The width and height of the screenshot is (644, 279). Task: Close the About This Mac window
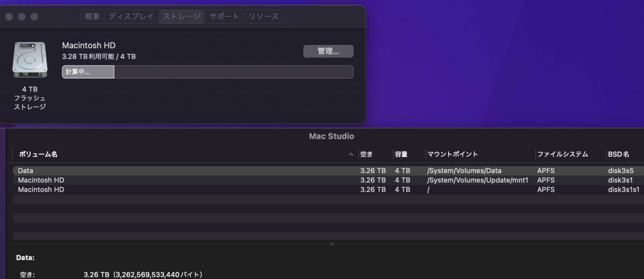coord(10,17)
